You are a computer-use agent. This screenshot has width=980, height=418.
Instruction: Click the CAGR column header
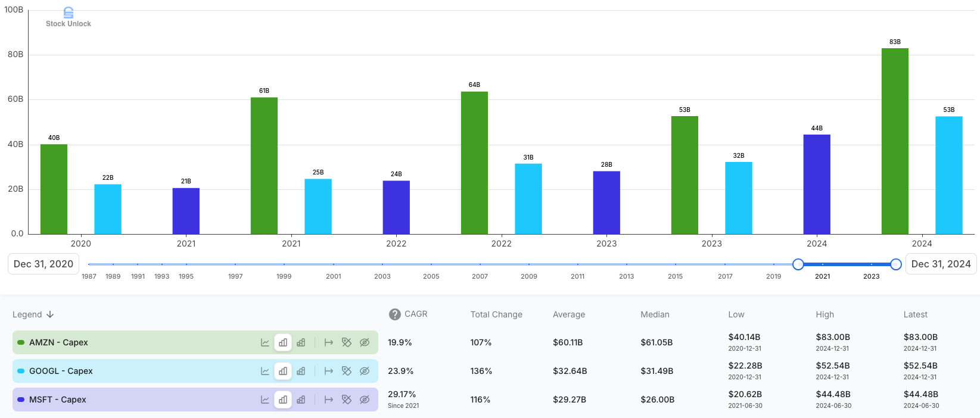click(416, 314)
